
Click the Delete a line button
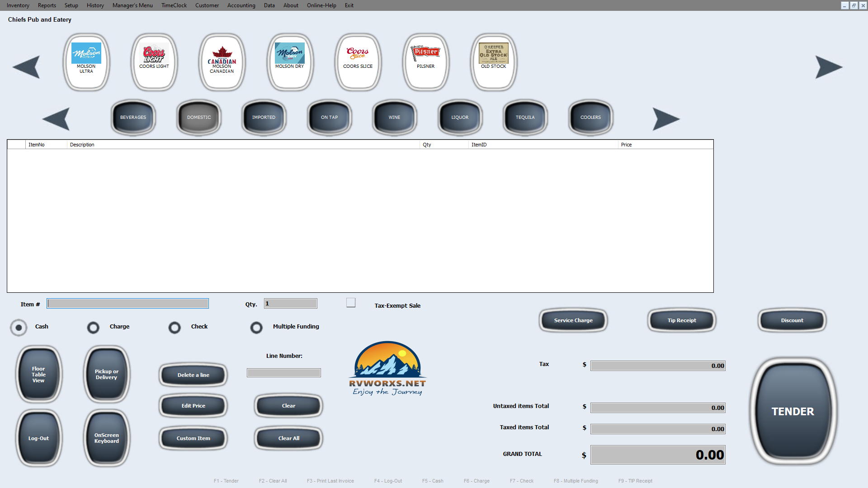coord(193,375)
